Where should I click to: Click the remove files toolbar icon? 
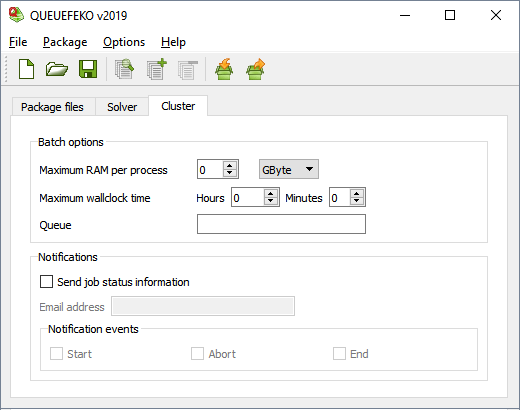[x=188, y=70]
